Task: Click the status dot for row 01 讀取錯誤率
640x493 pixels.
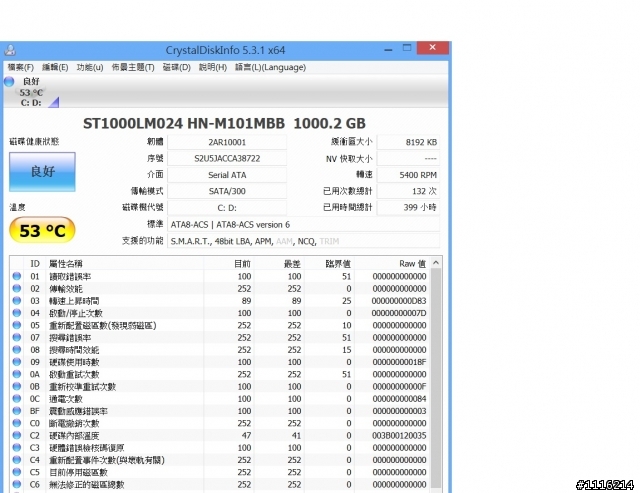Action: point(17,276)
